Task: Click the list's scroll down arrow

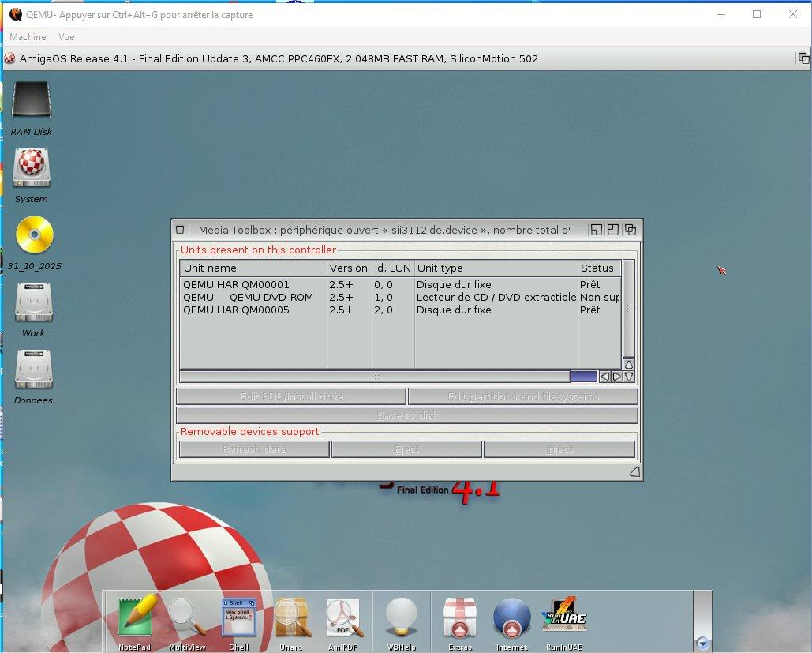Action: tap(629, 377)
